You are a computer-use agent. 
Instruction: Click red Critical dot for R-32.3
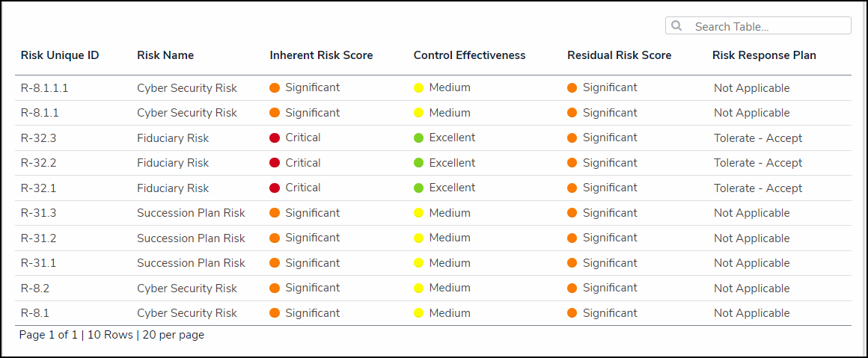[275, 138]
